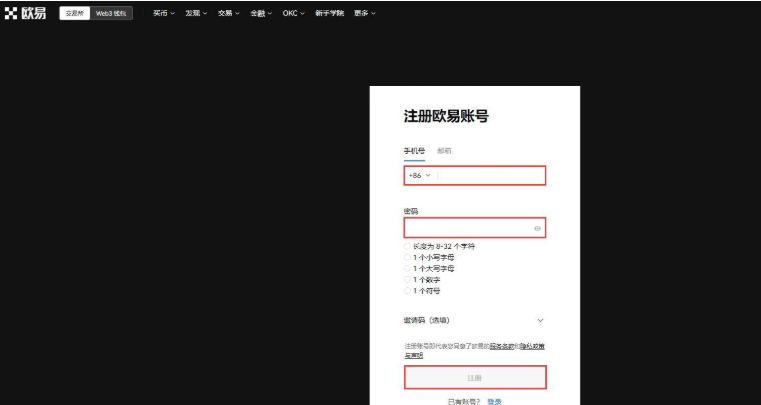The height and width of the screenshot is (405, 761).
Task: Select the 手机号 registration tab
Action: 414,151
